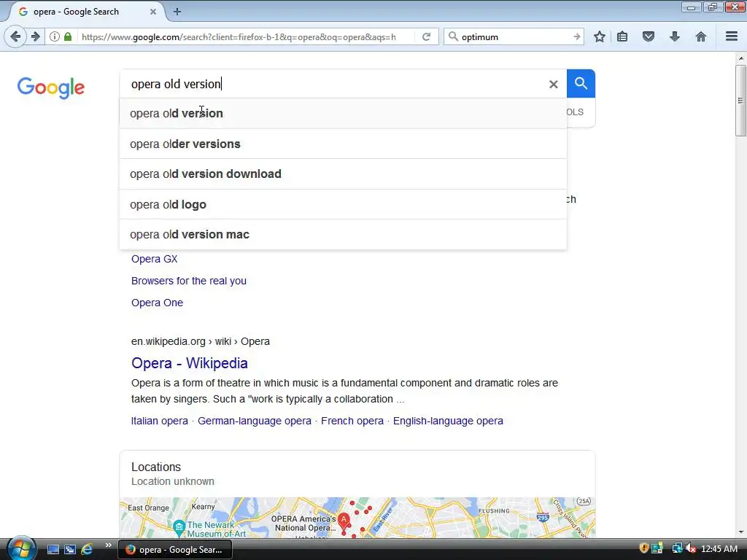Clear the Google search box with X
Viewport: 747px width, 560px height.
coord(553,85)
